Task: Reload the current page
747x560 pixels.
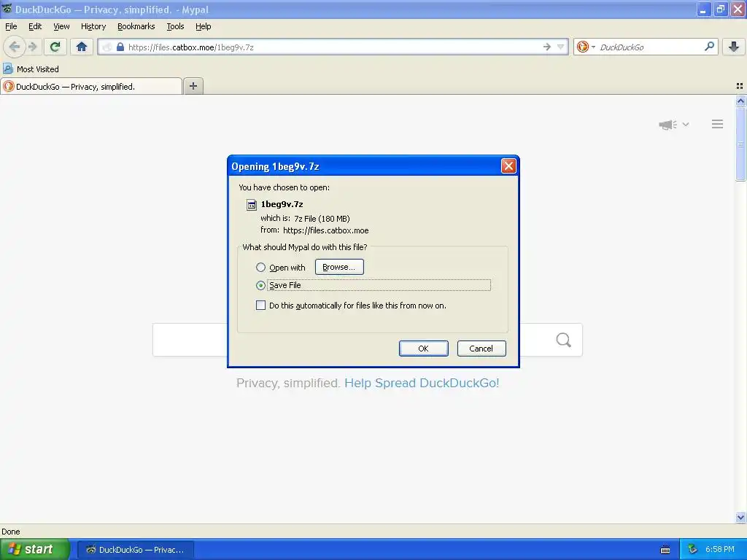Action: click(x=55, y=47)
